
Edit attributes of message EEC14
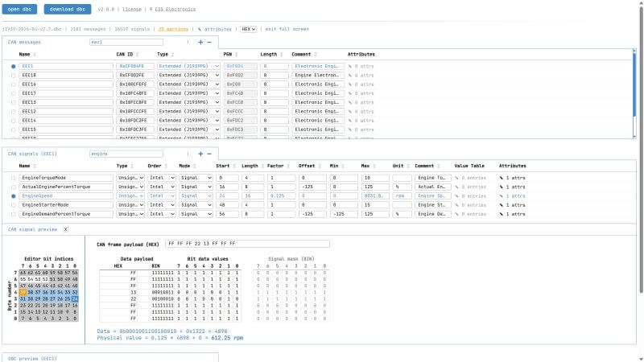click(x=361, y=120)
